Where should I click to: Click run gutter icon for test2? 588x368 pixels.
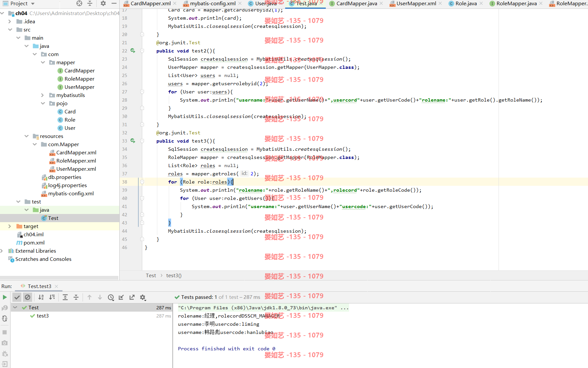pos(133,50)
